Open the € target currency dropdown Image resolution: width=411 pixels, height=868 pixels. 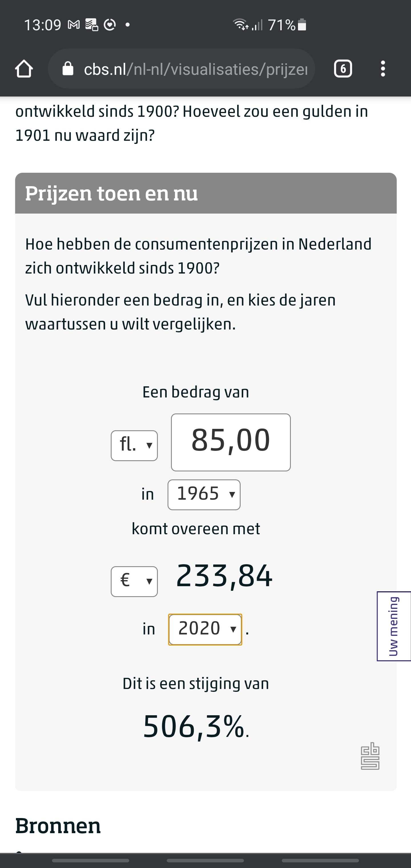(x=134, y=581)
